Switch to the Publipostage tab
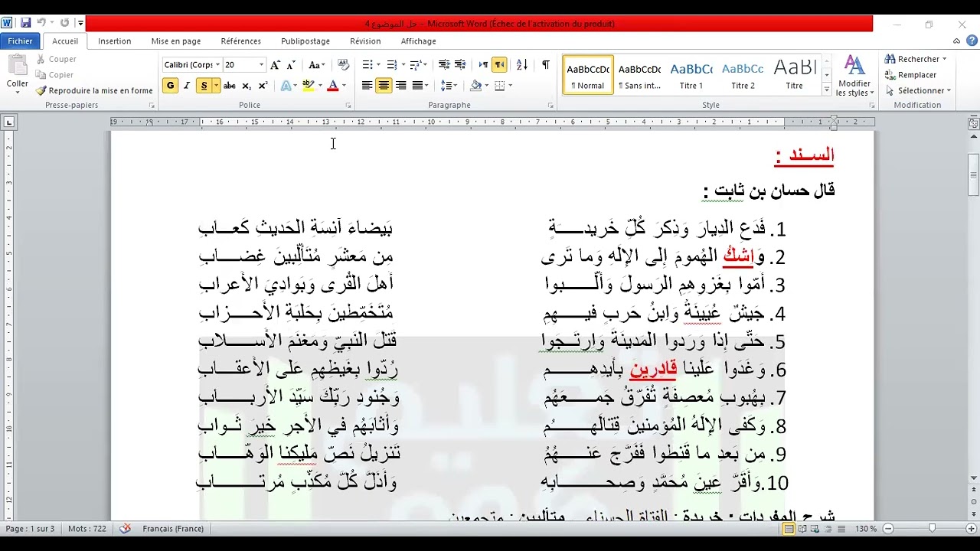This screenshot has height=551, width=980. click(x=305, y=41)
